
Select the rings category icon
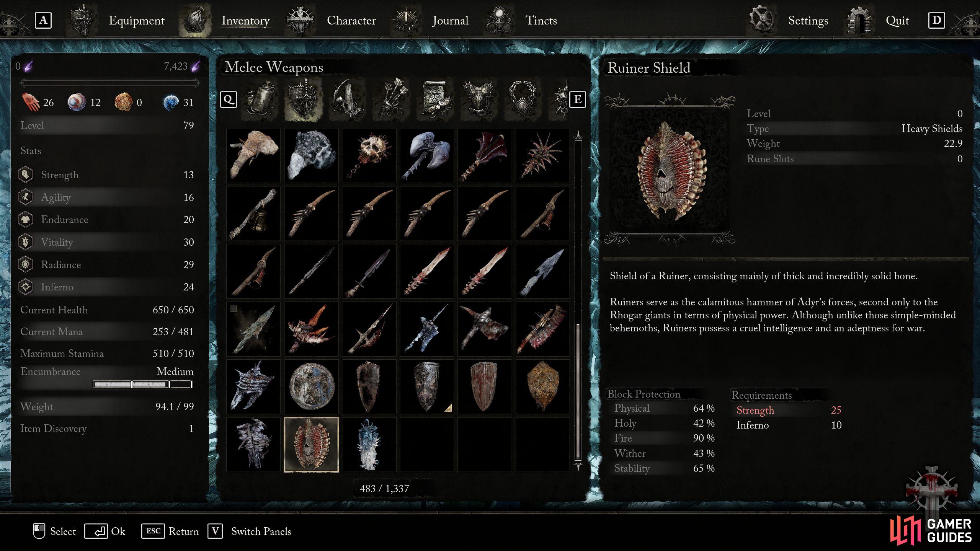pyautogui.click(x=523, y=99)
